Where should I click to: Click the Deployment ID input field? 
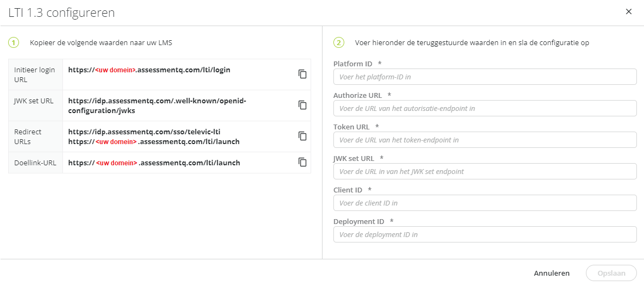(x=485, y=234)
